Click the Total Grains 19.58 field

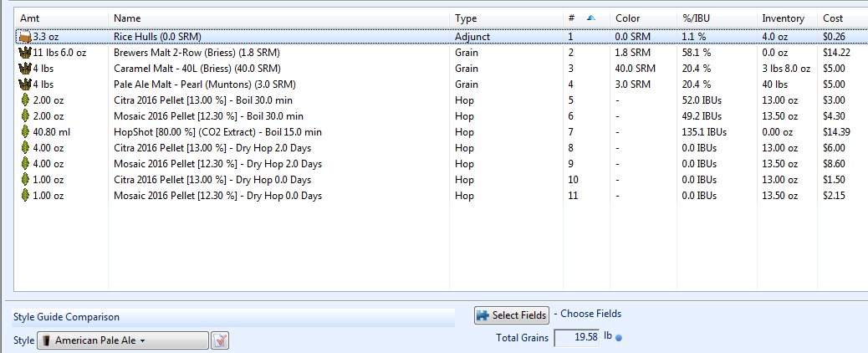pos(576,337)
